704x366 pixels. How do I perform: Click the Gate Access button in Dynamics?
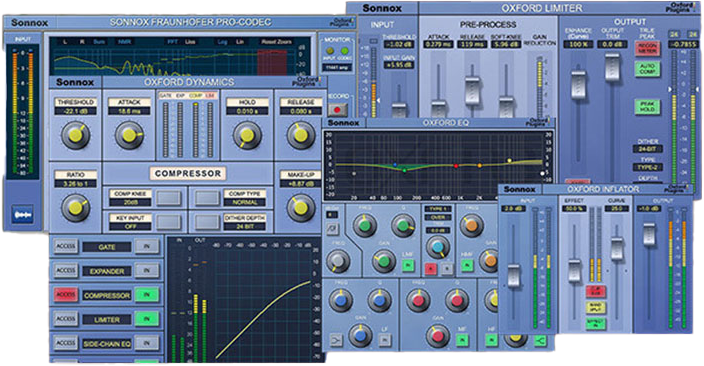[66, 246]
